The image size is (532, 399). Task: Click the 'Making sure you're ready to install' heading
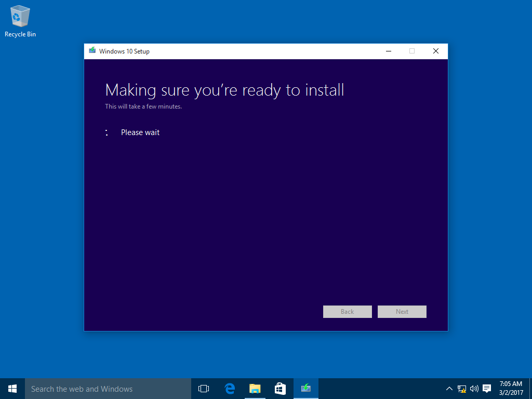point(224,90)
